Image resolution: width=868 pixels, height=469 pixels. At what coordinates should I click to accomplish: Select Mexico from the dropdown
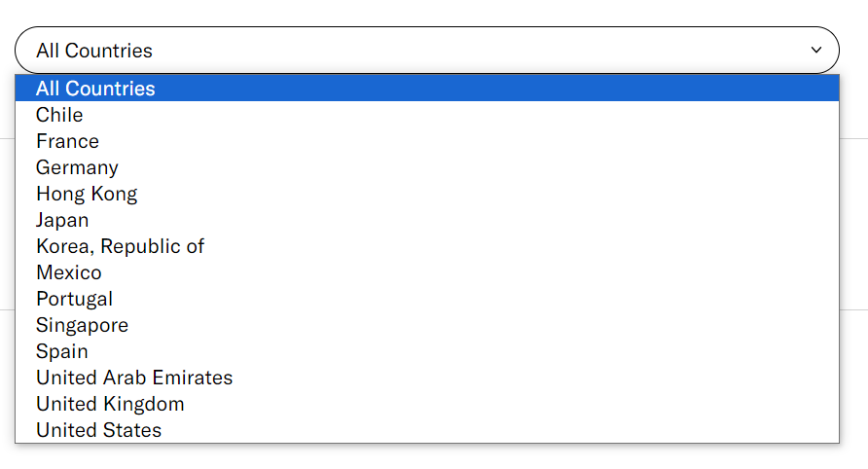tap(68, 272)
